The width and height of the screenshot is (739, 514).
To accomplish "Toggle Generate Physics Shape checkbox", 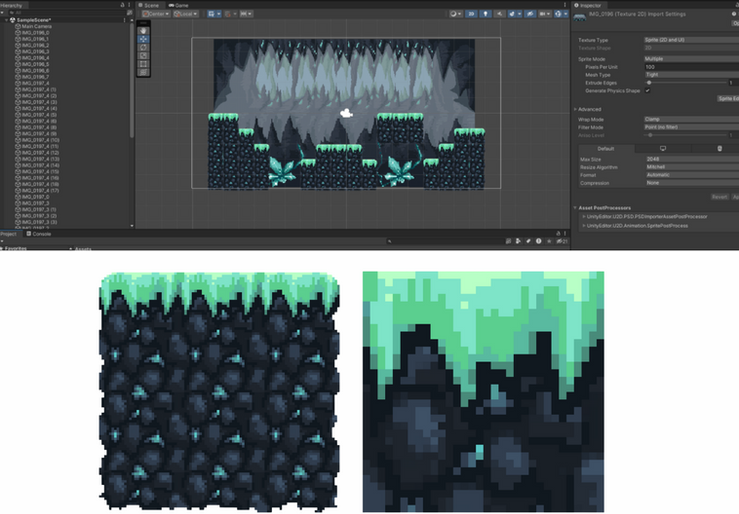I will click(648, 90).
